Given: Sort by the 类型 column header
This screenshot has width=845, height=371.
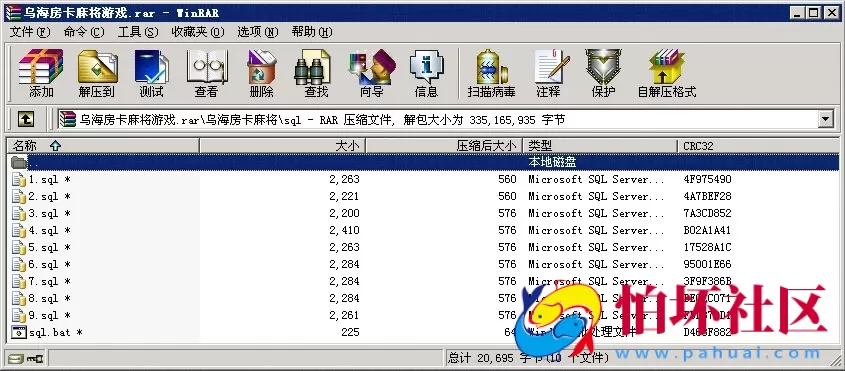Looking at the screenshot, I should point(600,146).
